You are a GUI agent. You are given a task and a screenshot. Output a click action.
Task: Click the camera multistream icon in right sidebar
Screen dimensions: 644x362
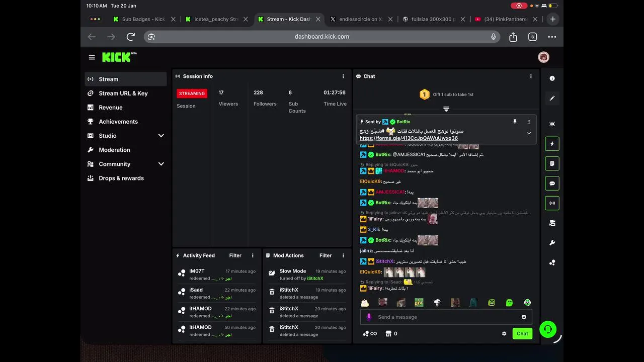pos(552,223)
